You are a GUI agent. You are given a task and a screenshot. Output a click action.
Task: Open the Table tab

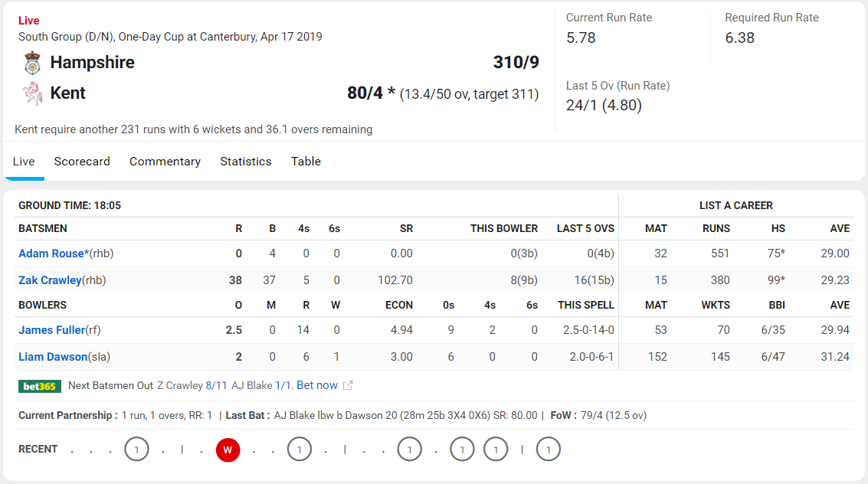(306, 162)
